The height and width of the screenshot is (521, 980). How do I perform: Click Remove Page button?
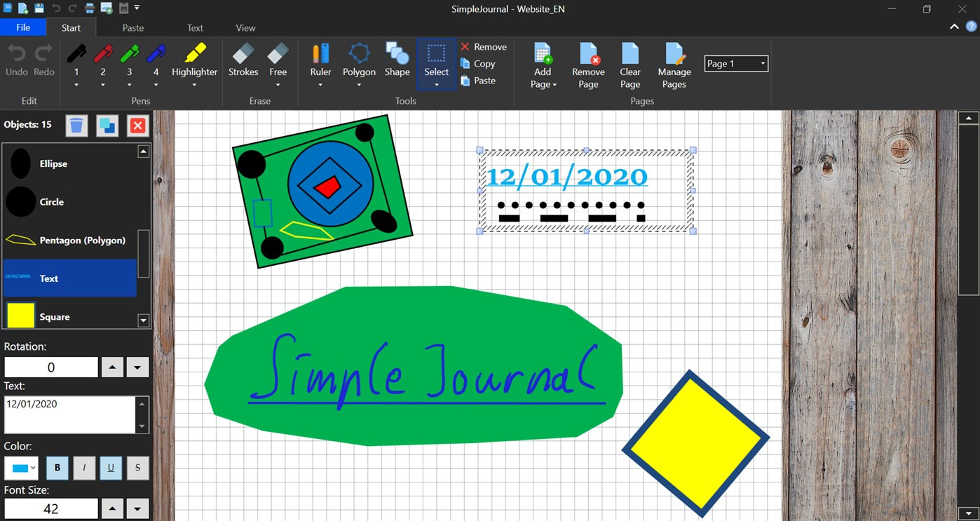[588, 65]
